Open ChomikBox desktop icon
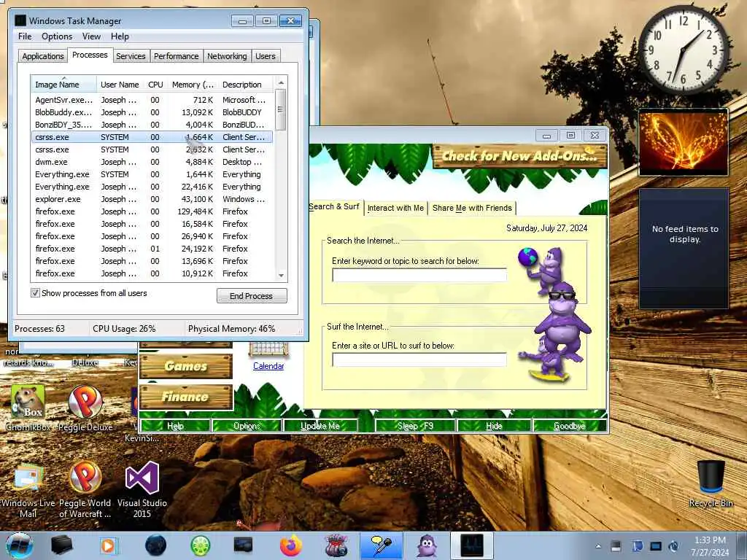Viewport: 747px width, 560px height. point(28,408)
